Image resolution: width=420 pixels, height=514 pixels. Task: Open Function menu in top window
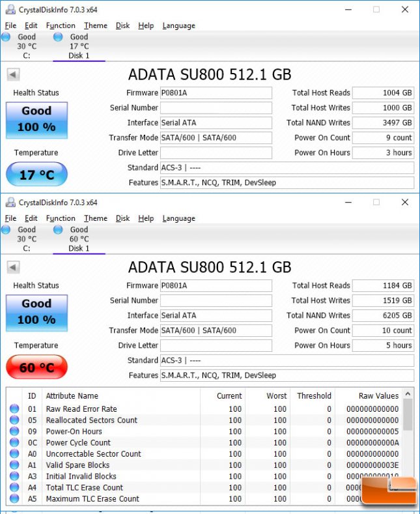point(61,25)
